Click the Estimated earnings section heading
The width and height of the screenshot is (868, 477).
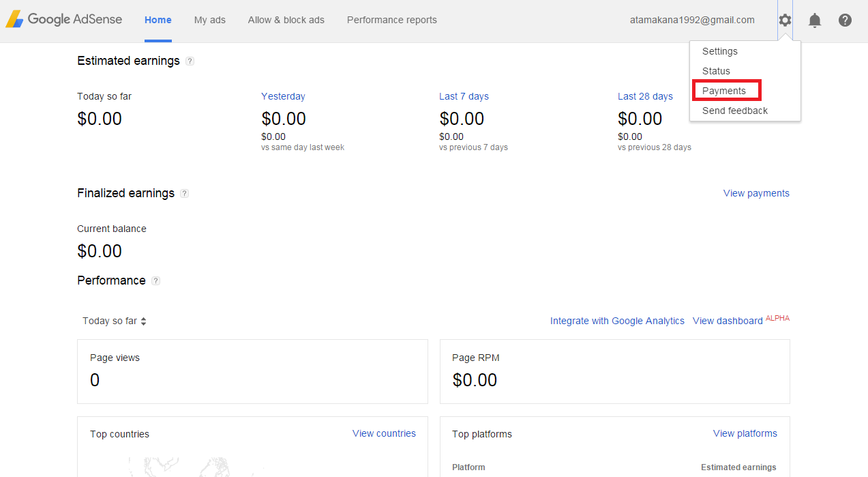(128, 61)
